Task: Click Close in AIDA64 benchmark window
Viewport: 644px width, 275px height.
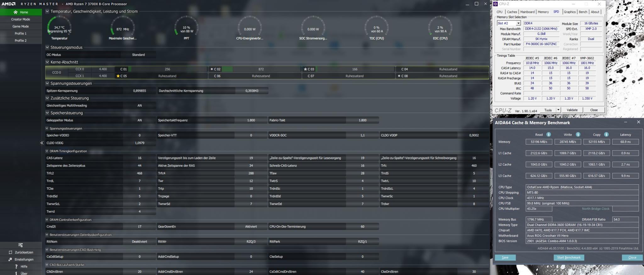Action: click(632, 257)
